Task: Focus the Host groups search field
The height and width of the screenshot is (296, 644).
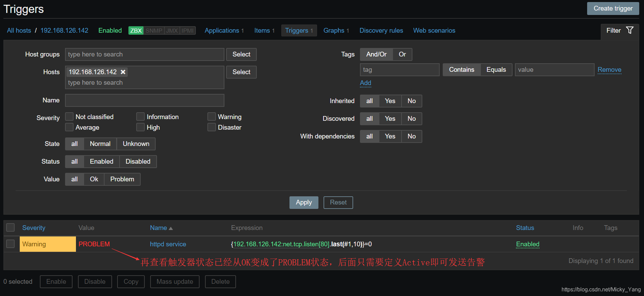Action: (145, 54)
